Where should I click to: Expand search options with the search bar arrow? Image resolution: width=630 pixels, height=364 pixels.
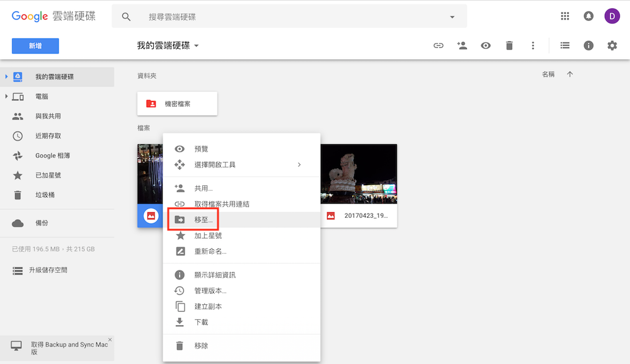tap(452, 16)
